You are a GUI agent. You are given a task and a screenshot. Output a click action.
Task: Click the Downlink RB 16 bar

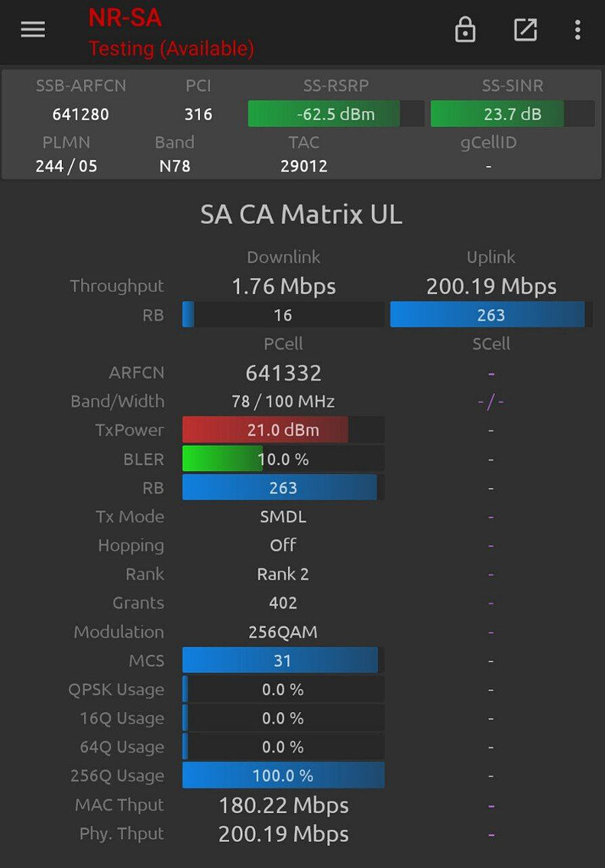283,315
